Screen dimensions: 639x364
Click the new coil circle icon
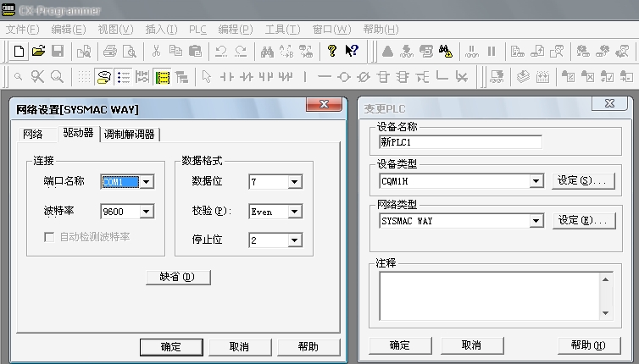[343, 77]
